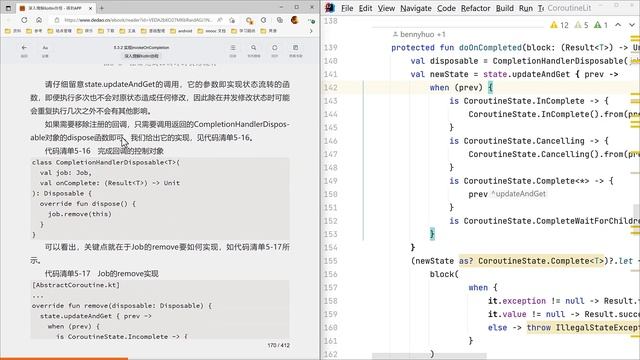Click the read aloud icon in address bar
Viewport: 640px width, 360px height.
pyautogui.click(x=220, y=20)
